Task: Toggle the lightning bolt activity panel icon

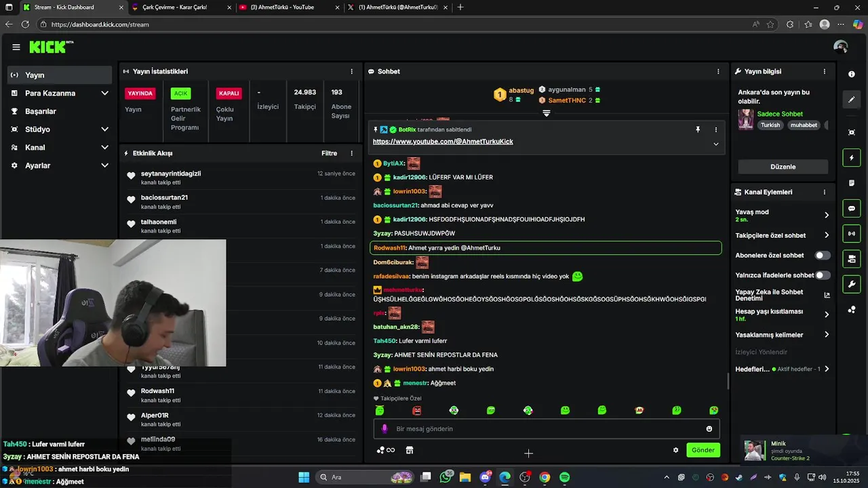Action: 852,158
